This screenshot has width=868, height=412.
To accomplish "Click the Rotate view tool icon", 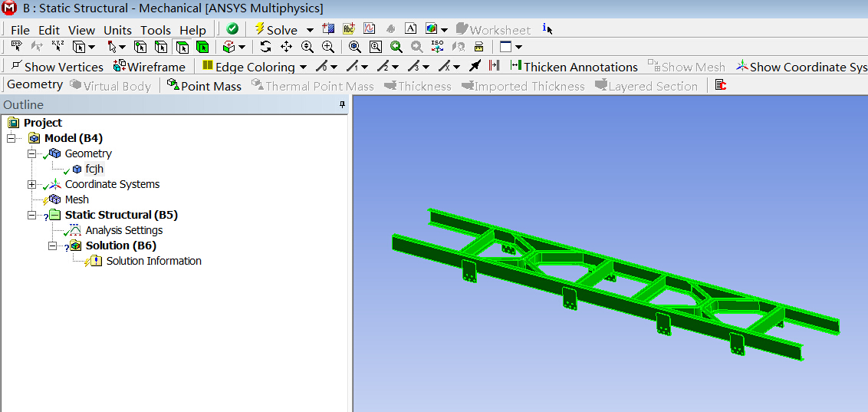I will 265,48.
